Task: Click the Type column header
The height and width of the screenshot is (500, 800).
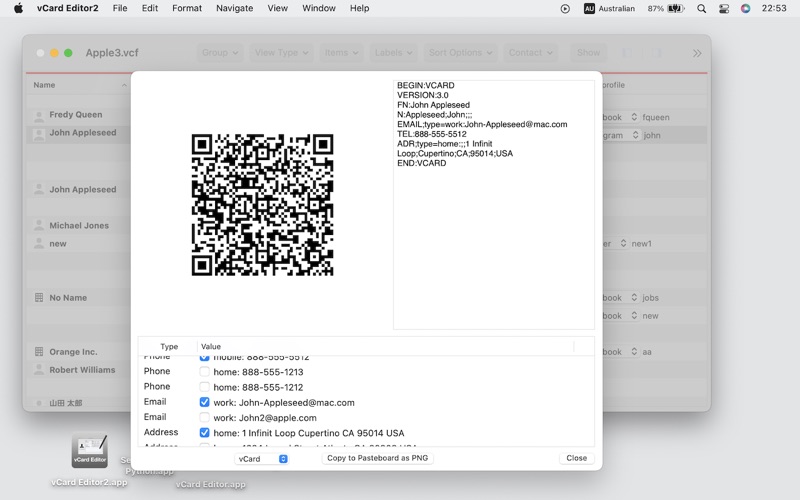Action: coord(169,346)
